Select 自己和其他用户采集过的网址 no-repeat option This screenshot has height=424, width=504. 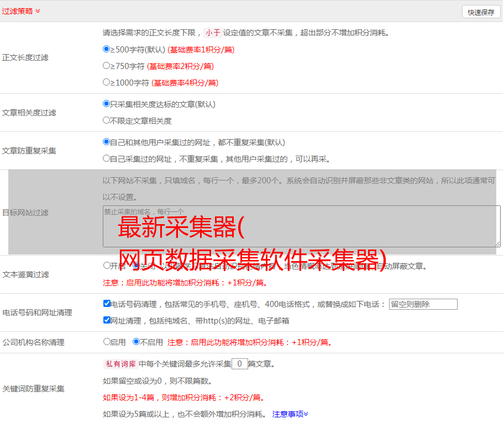107,142
